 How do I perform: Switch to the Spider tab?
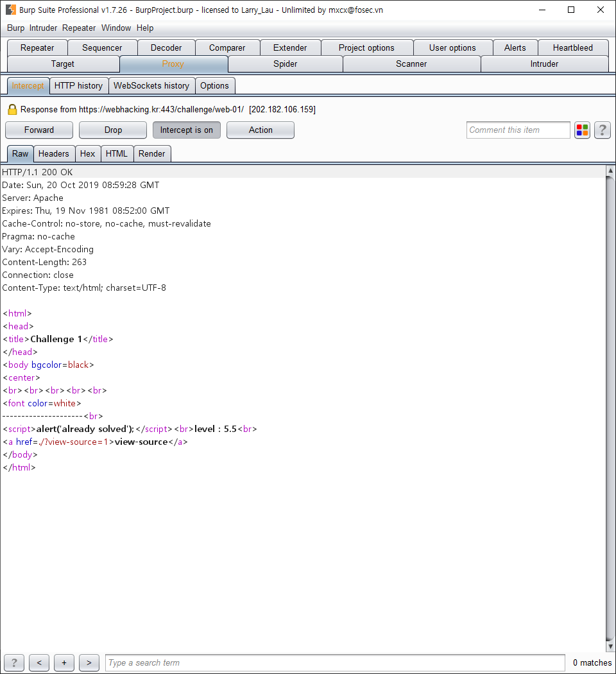(x=286, y=64)
